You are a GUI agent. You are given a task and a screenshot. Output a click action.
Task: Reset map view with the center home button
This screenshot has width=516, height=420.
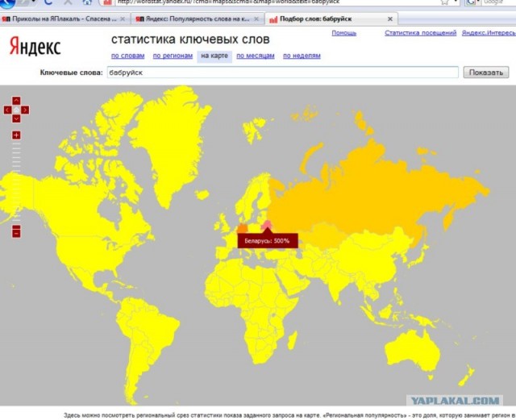[16, 110]
